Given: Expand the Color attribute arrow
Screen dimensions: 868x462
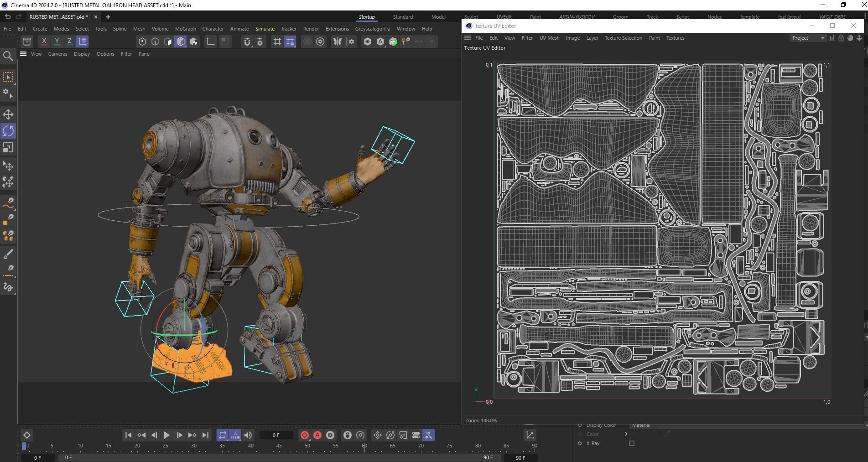Looking at the screenshot, I should (x=626, y=434).
